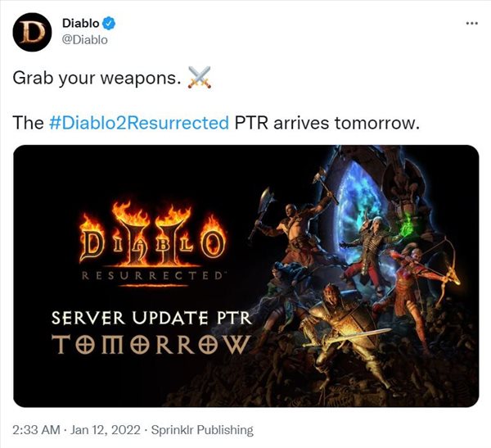Click the Sprinklr Publishing source label

[x=202, y=430]
